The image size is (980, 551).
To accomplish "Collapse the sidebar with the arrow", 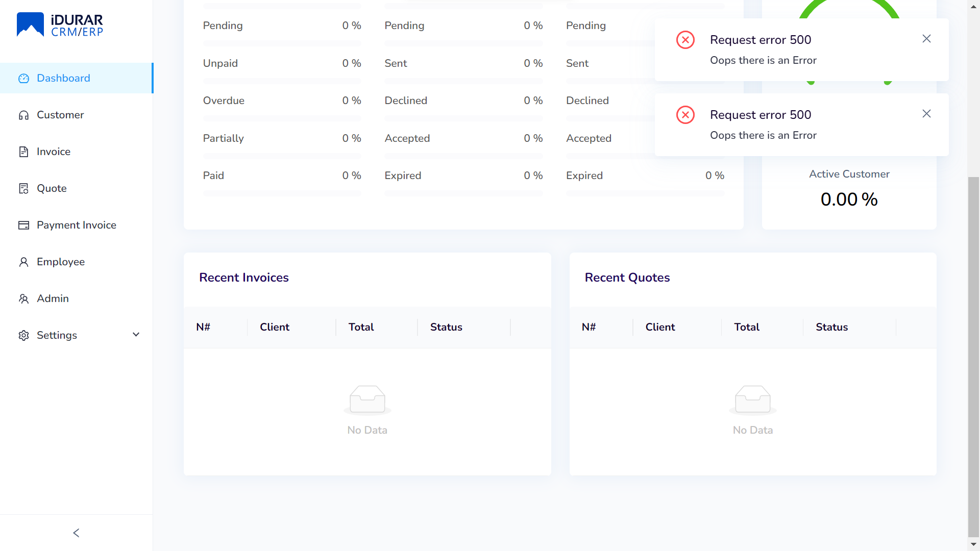I will [76, 532].
